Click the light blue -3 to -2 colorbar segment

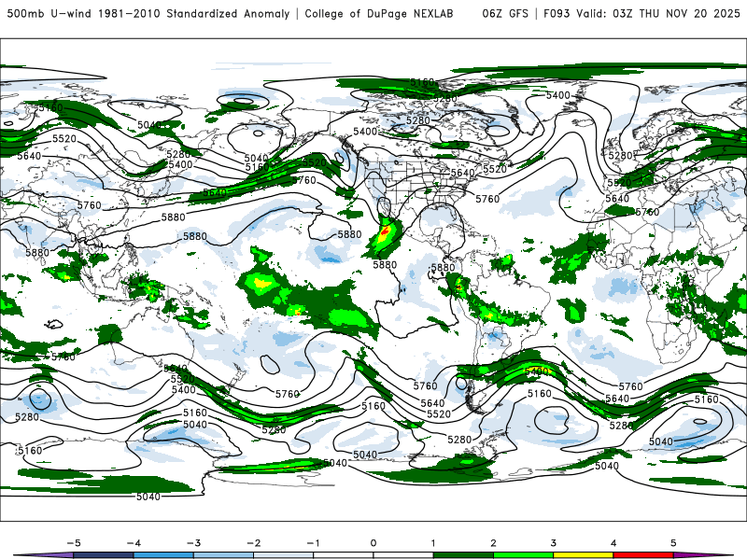223,555
